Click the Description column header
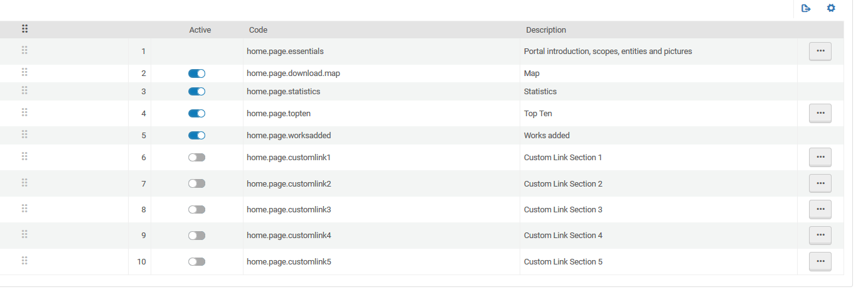 pos(545,30)
